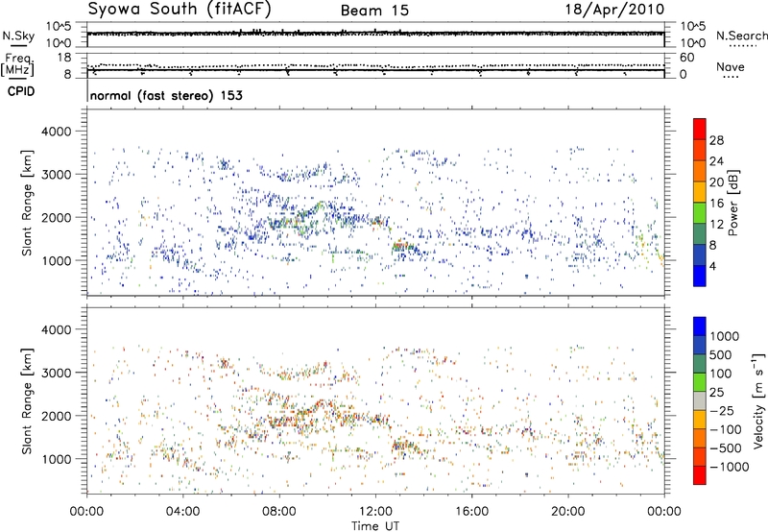Pick the orange 20–24 dB power swatch

coord(700,171)
